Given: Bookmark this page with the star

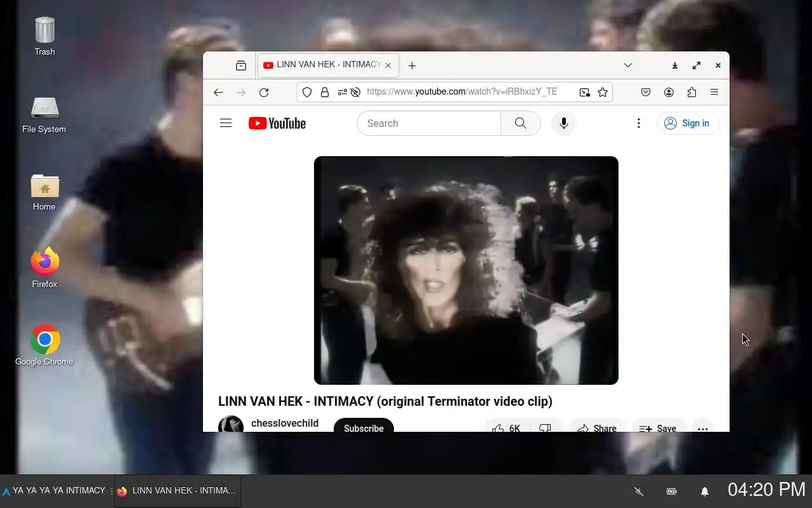Looking at the screenshot, I should tap(603, 92).
